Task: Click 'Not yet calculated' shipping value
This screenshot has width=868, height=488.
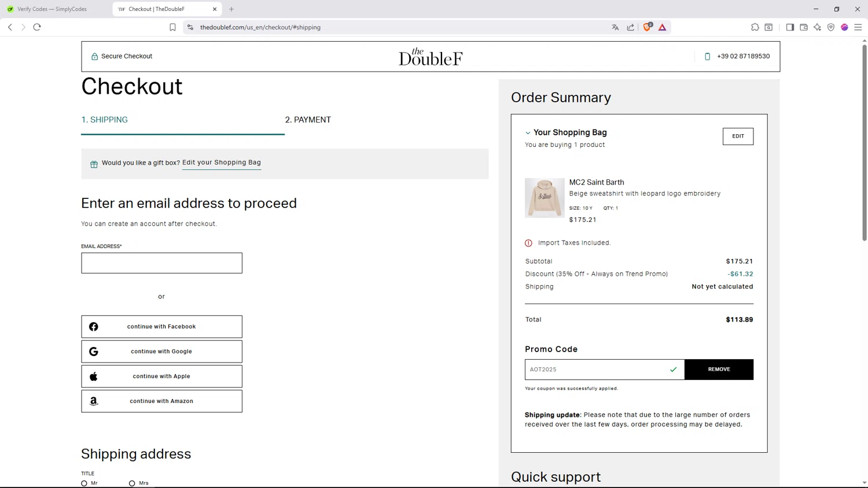Action: [722, 287]
